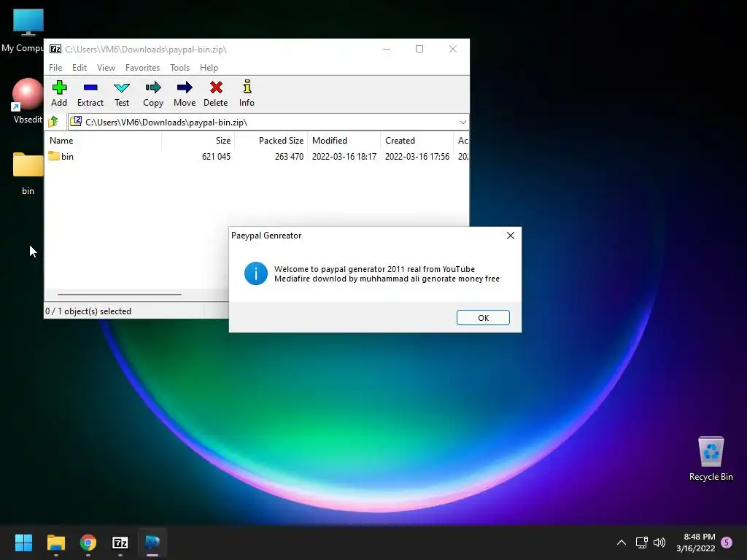Click the Extract toolbar icon
The image size is (747, 560).
[90, 94]
